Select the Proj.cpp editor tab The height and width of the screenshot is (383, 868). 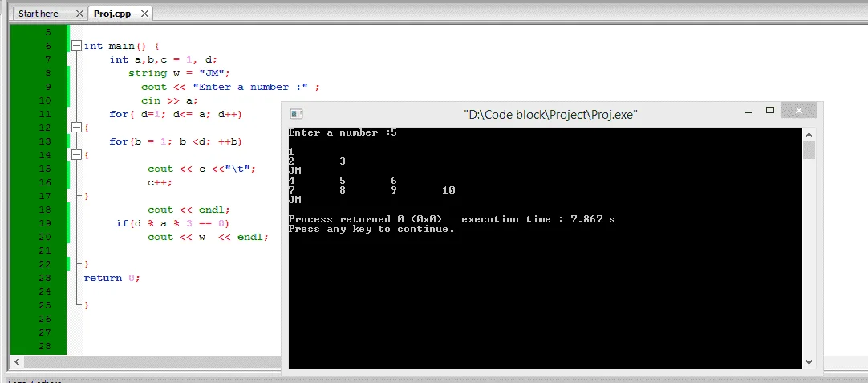pos(112,14)
